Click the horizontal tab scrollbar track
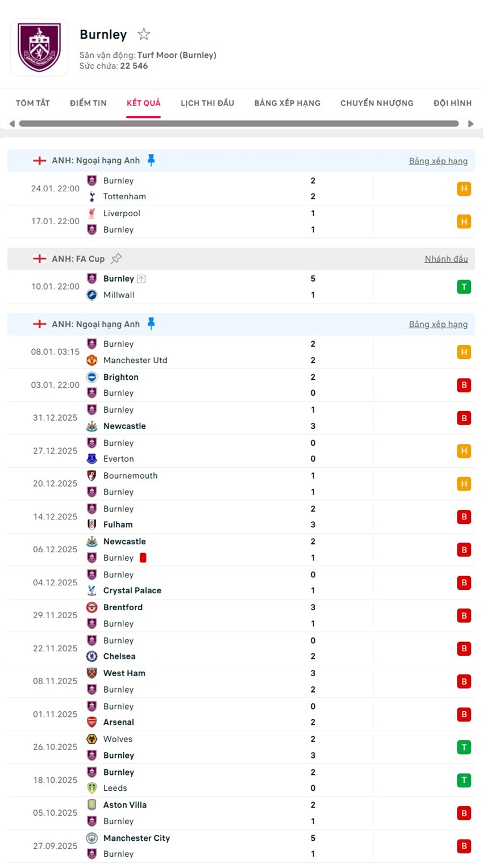This screenshot has height=868, width=483. [x=239, y=124]
